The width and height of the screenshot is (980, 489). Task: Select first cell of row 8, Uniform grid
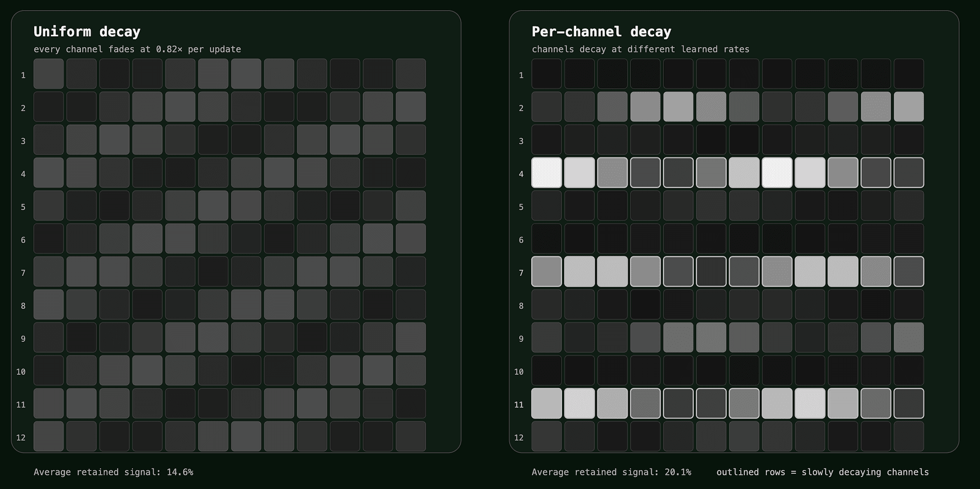(49, 305)
